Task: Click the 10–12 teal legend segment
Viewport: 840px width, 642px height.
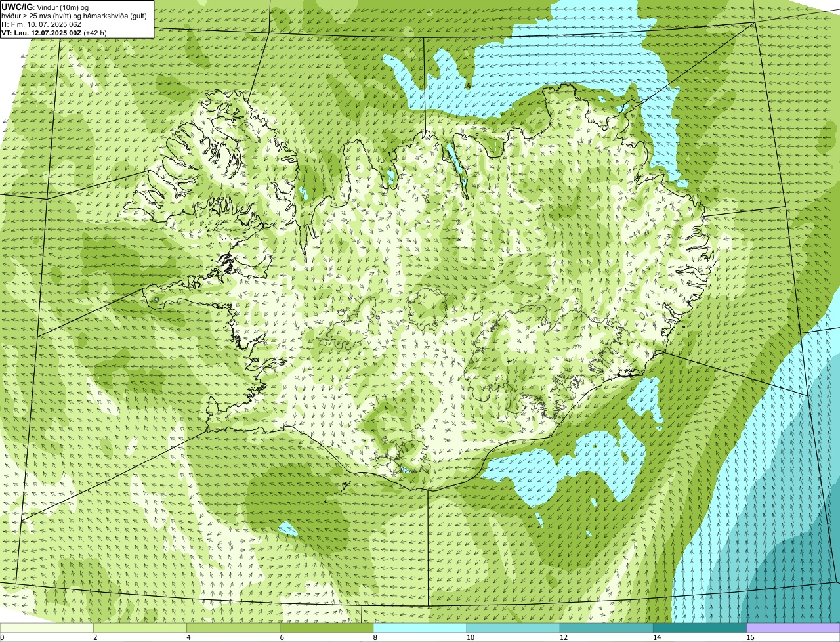Action: coord(513,628)
